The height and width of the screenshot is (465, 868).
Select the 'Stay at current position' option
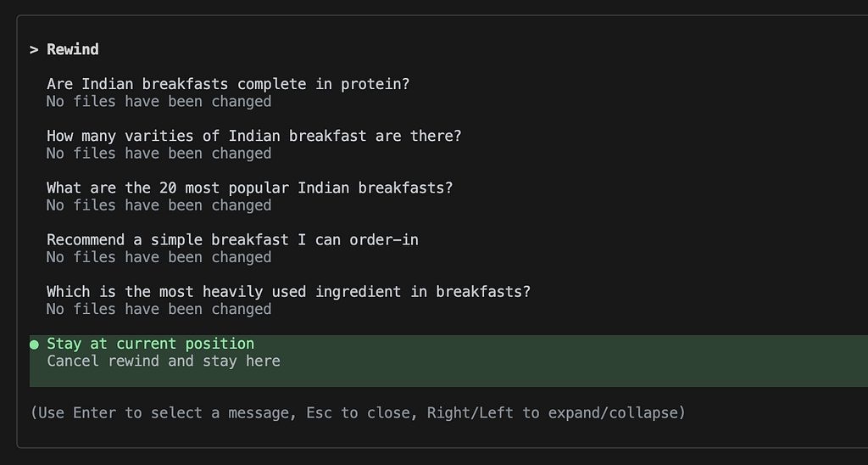pos(151,344)
